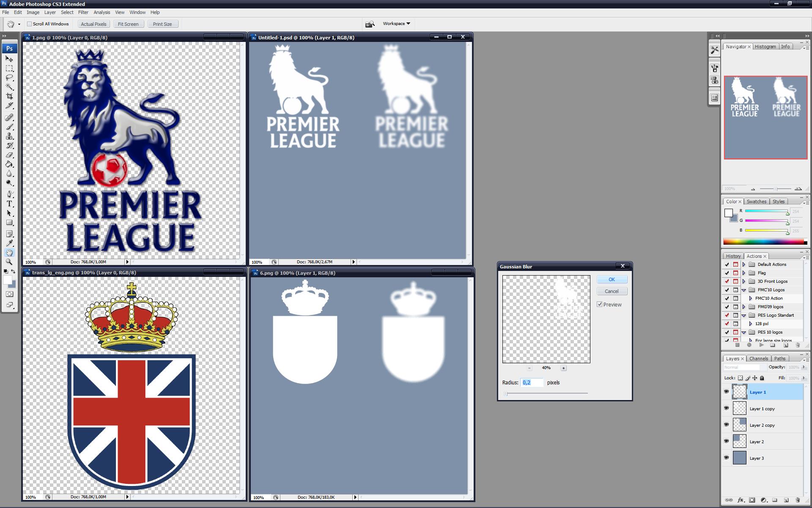Expand the 3D Front Logos folder
Screen dimensions: 812x508
coord(744,282)
